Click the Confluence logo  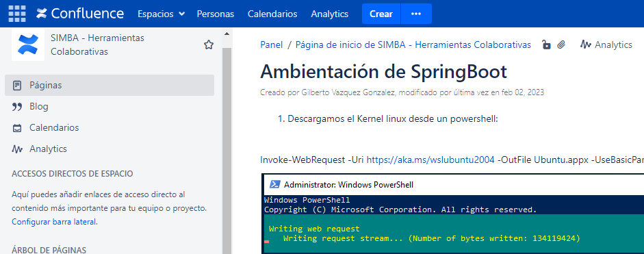(79, 14)
